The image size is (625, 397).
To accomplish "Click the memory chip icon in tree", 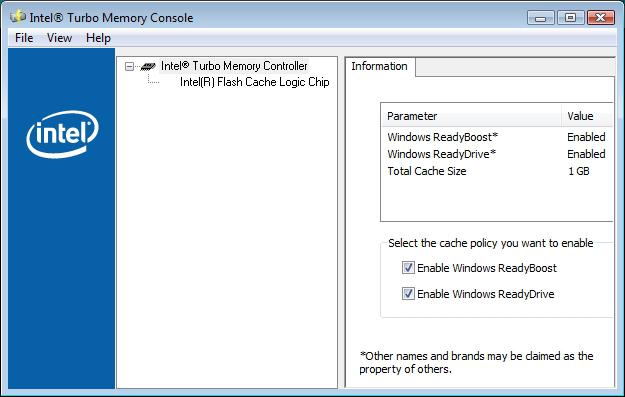I will pos(148,66).
